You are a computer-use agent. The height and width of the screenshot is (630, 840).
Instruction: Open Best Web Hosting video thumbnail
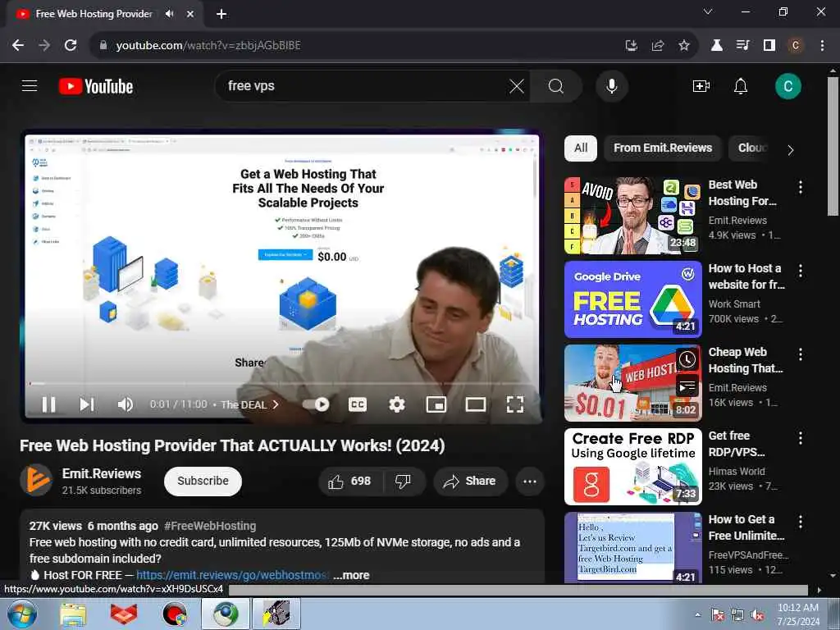(x=632, y=216)
